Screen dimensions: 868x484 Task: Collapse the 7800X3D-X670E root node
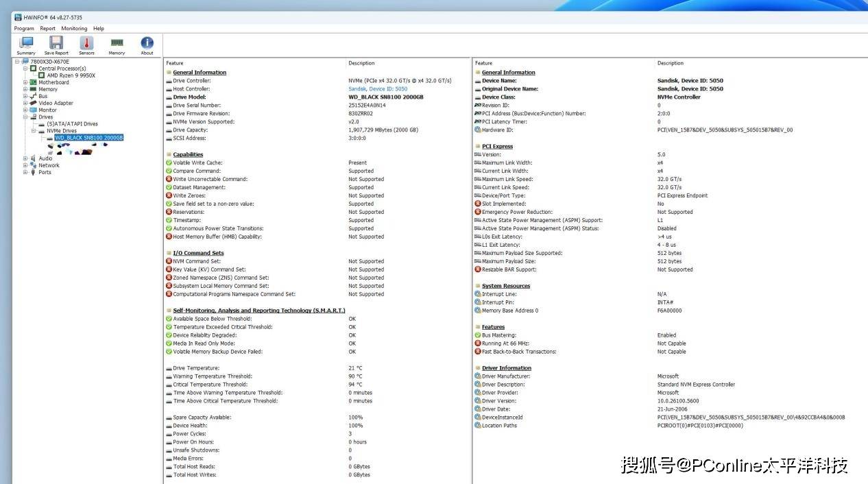click(x=17, y=62)
